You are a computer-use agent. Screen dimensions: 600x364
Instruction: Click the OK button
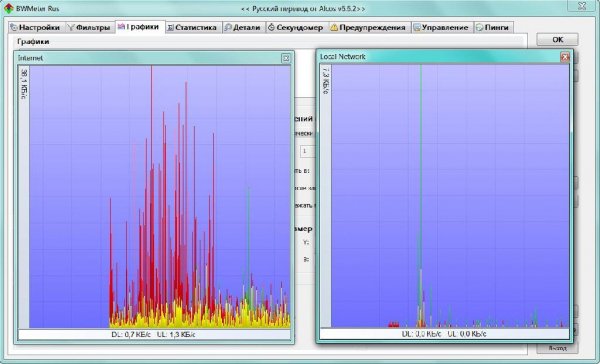click(558, 39)
